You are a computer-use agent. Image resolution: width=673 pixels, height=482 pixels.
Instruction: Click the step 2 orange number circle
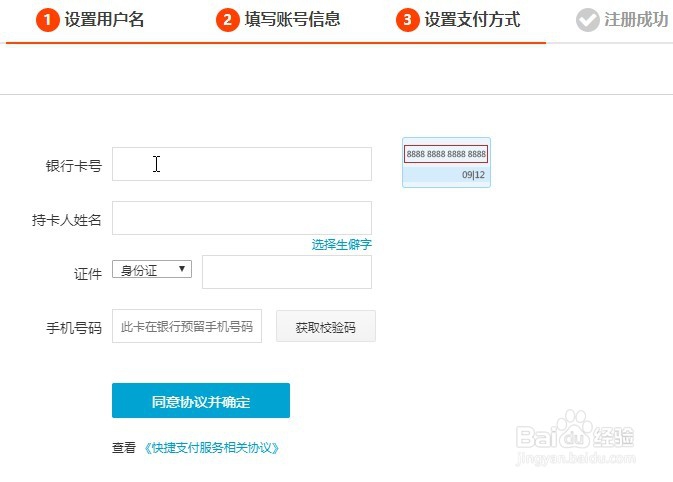(228, 20)
